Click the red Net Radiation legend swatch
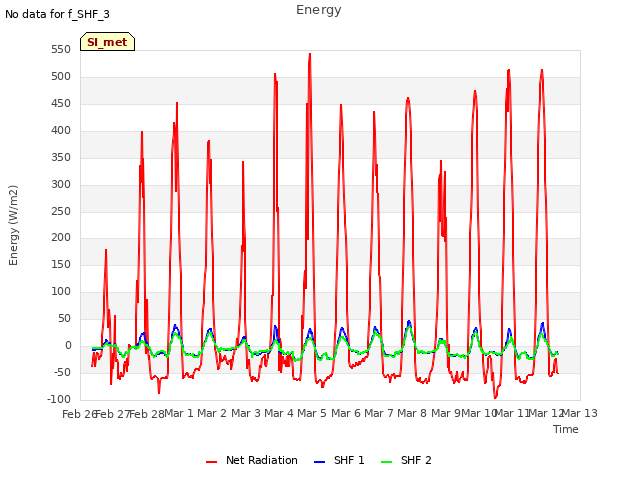Image resolution: width=640 pixels, height=480 pixels. point(211,462)
